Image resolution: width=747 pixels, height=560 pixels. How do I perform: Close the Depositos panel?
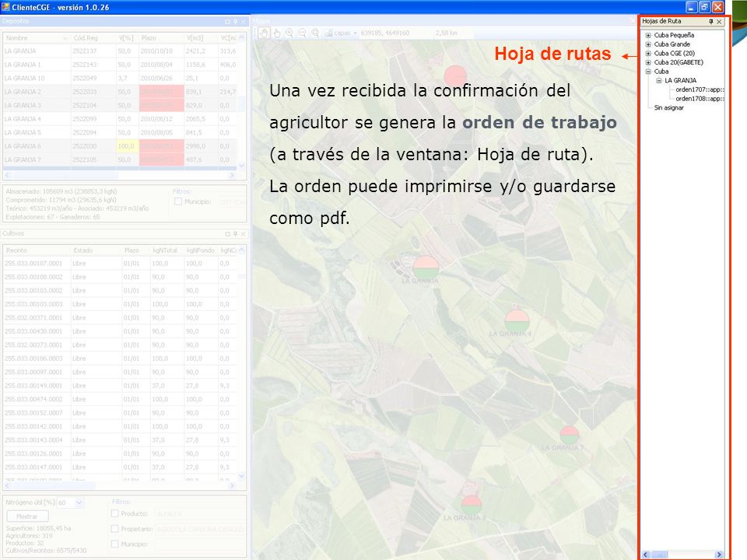244,22
